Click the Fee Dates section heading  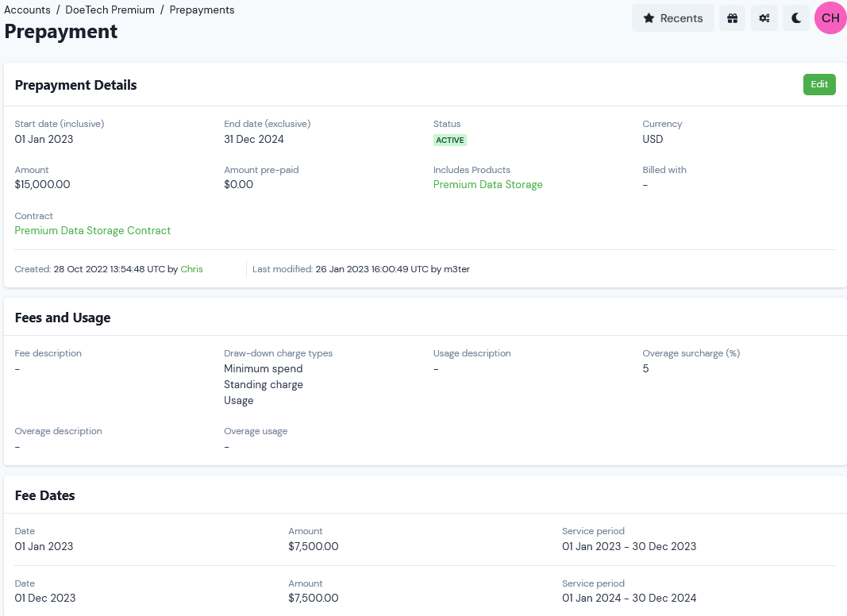(44, 495)
